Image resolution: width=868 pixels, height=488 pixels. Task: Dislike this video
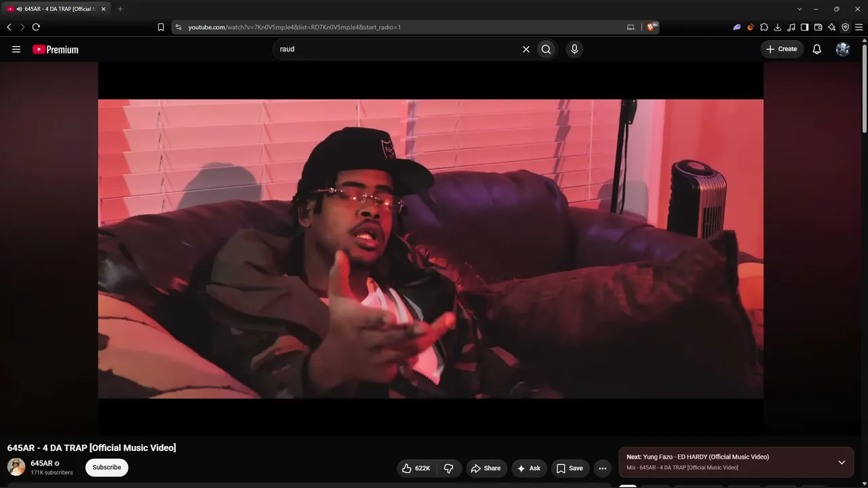tap(449, 468)
